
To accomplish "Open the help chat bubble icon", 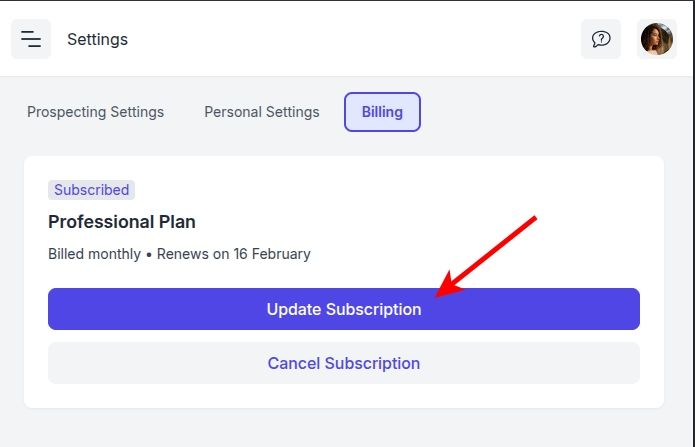I will click(x=601, y=40).
